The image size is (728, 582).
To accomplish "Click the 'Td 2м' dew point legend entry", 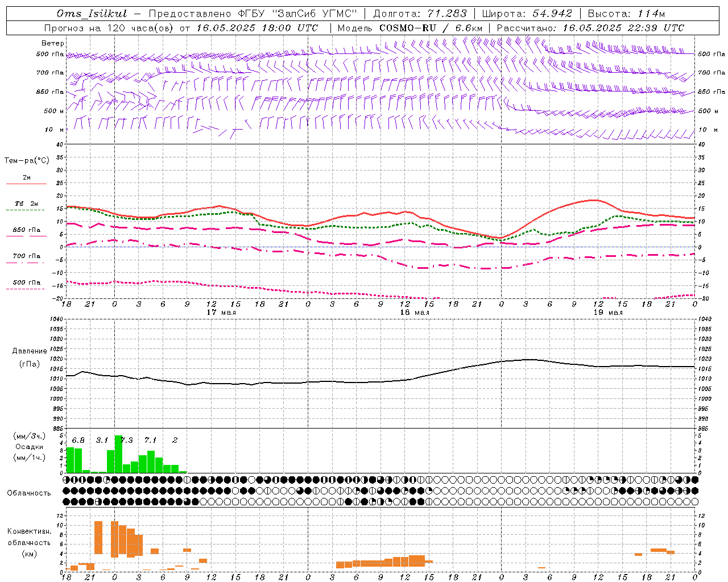I will point(27,203).
